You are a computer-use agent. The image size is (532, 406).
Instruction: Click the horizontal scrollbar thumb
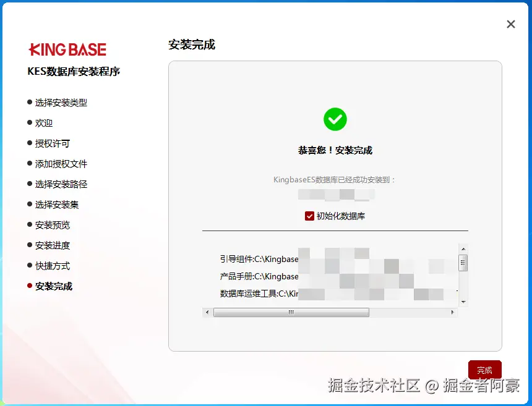291,312
